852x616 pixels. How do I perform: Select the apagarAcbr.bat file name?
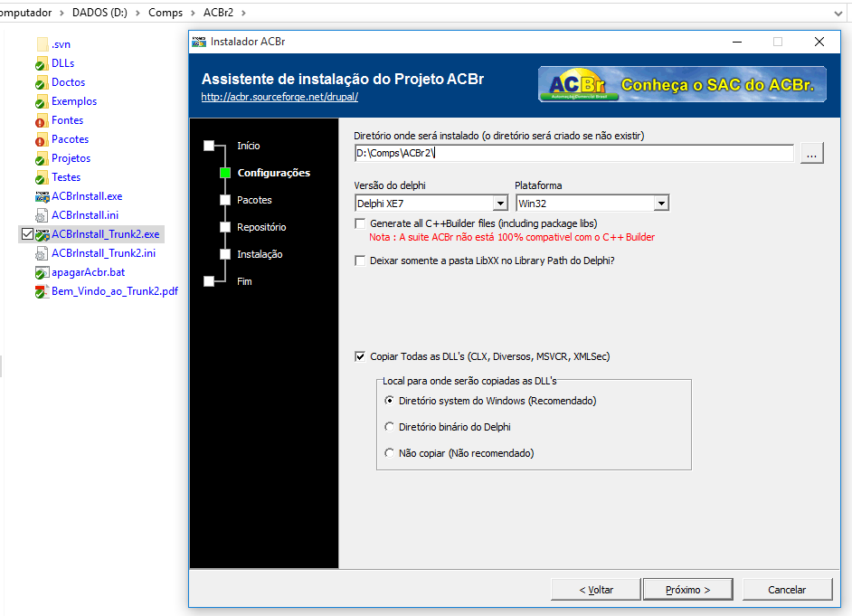(x=88, y=272)
